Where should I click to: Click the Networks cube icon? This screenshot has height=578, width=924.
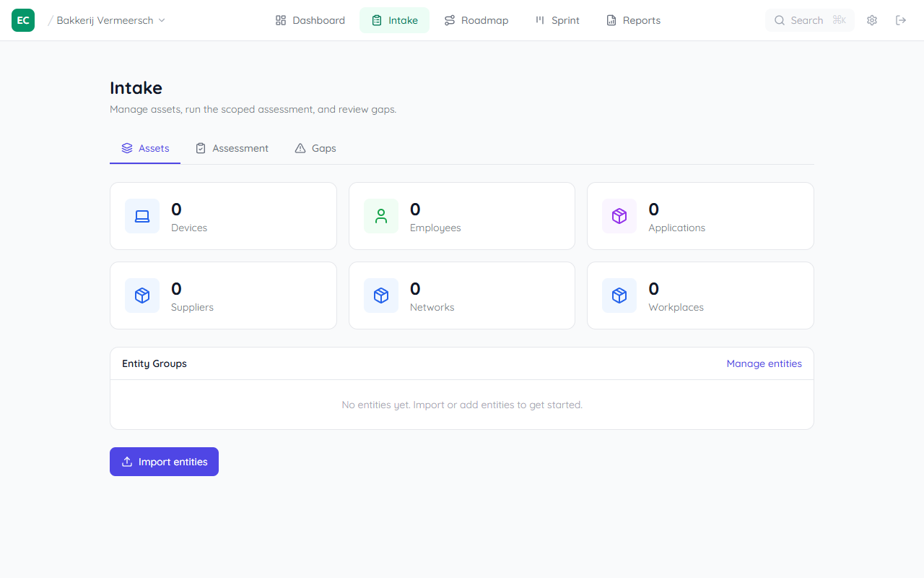pos(380,296)
